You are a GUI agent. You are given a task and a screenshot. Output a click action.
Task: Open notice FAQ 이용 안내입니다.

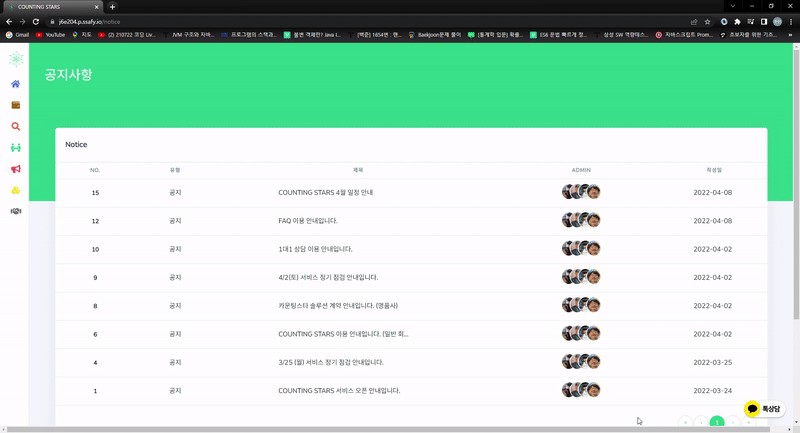coord(308,221)
